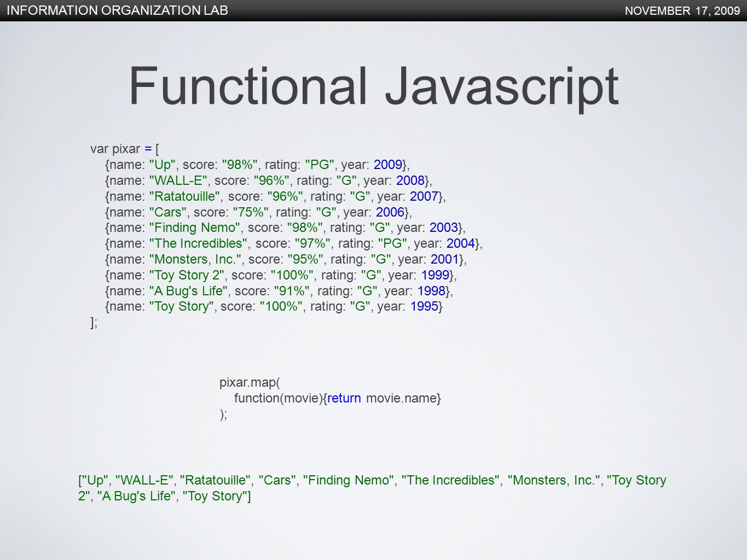Click "A Bug's Life" in the output array
This screenshot has width=747, height=560.
pyautogui.click(x=136, y=496)
